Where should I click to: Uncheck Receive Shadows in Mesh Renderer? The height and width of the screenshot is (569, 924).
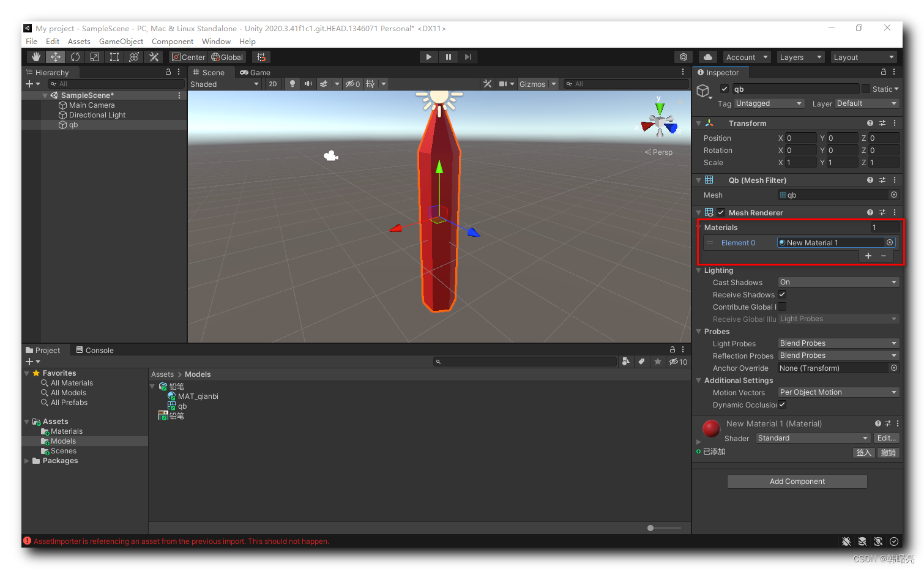coord(782,294)
